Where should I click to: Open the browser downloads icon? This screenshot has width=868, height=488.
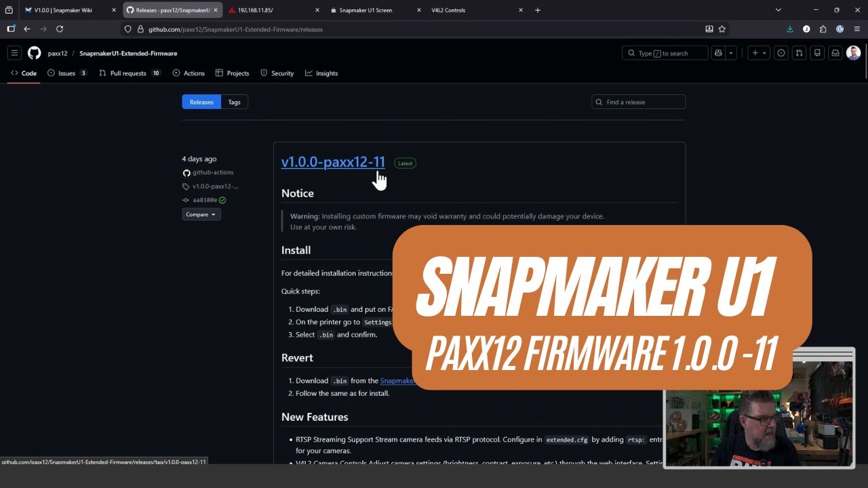(790, 29)
